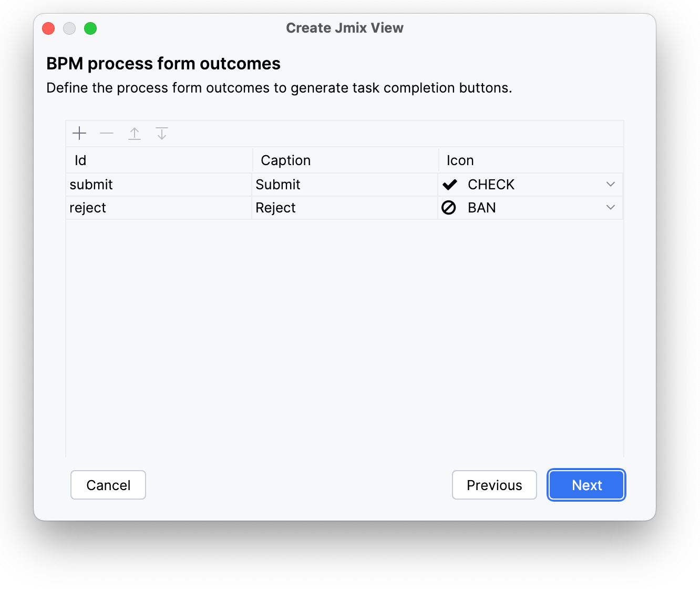Screen dimensions: 700x589
Task: Click the BAN circle icon in reject row
Action: click(449, 208)
